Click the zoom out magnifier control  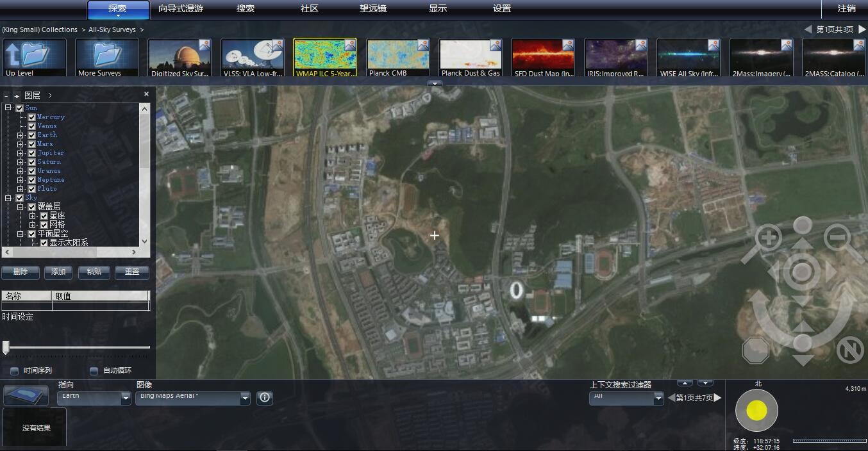(837, 238)
